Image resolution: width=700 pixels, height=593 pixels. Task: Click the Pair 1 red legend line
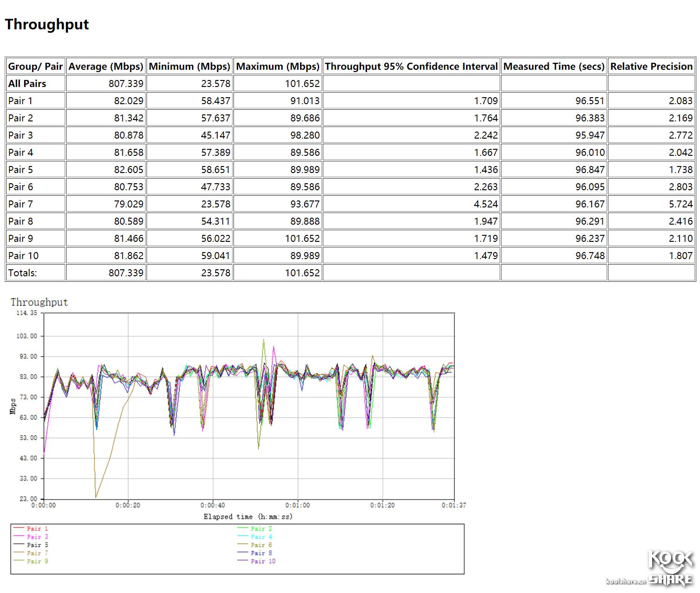pyautogui.click(x=19, y=528)
